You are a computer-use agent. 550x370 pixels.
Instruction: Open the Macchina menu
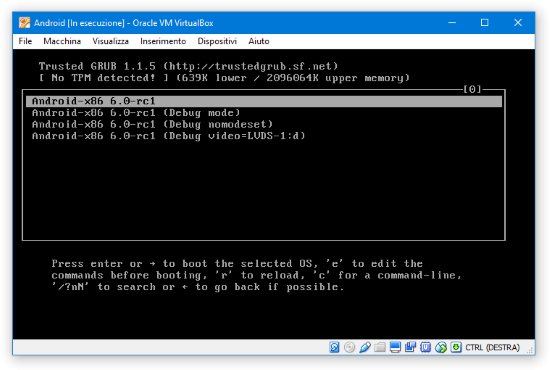[62, 41]
